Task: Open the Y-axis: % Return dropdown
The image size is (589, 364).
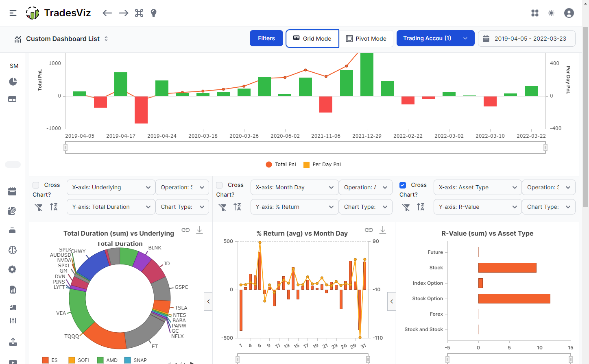Action: [x=294, y=207]
